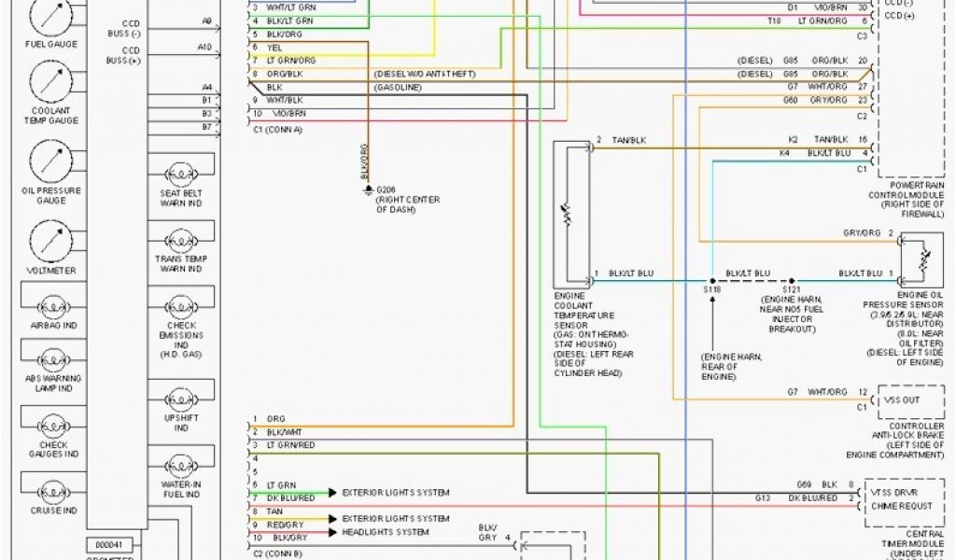The width and height of the screenshot is (956, 560).
Task: Click the check emissions indicator lamp
Action: (181, 305)
